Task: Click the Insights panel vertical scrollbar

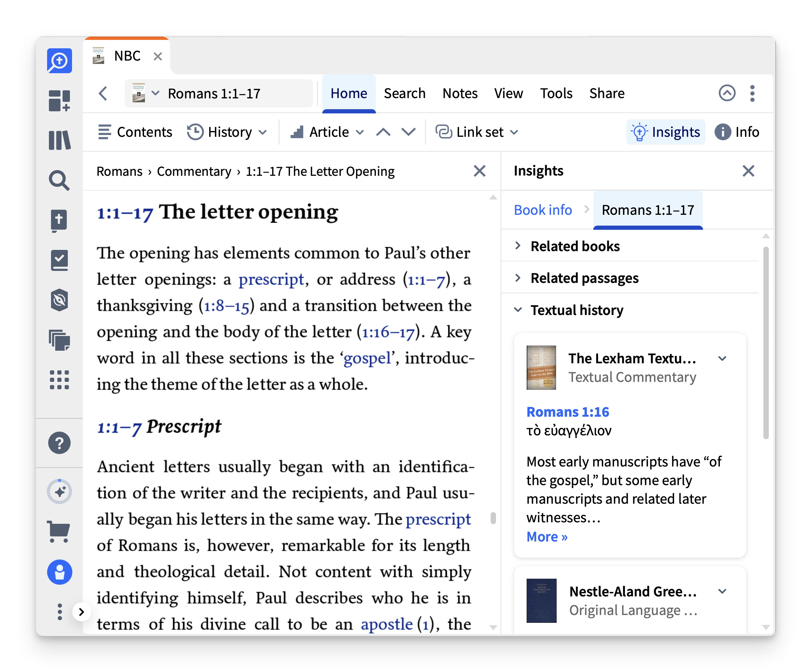Action: point(765,343)
